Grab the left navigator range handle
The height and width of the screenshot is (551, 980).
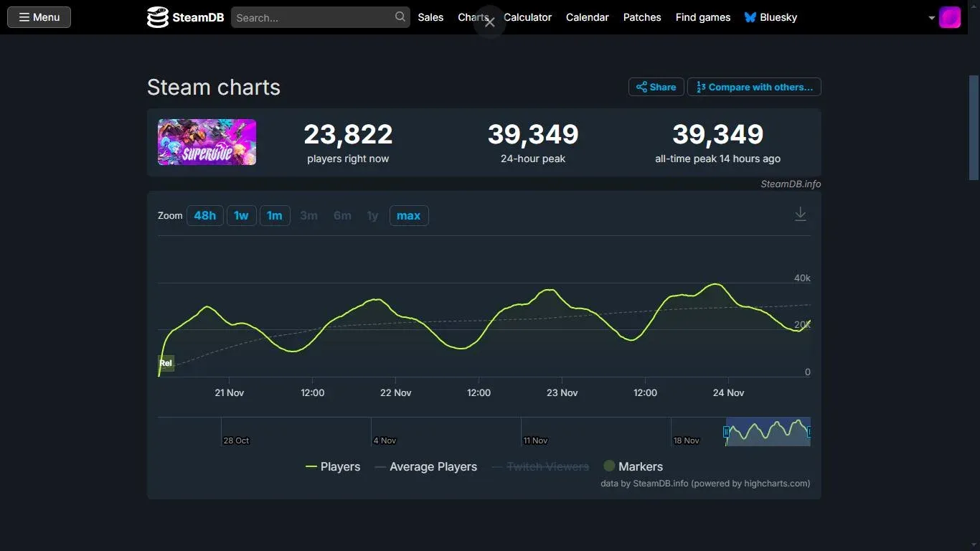(x=726, y=432)
